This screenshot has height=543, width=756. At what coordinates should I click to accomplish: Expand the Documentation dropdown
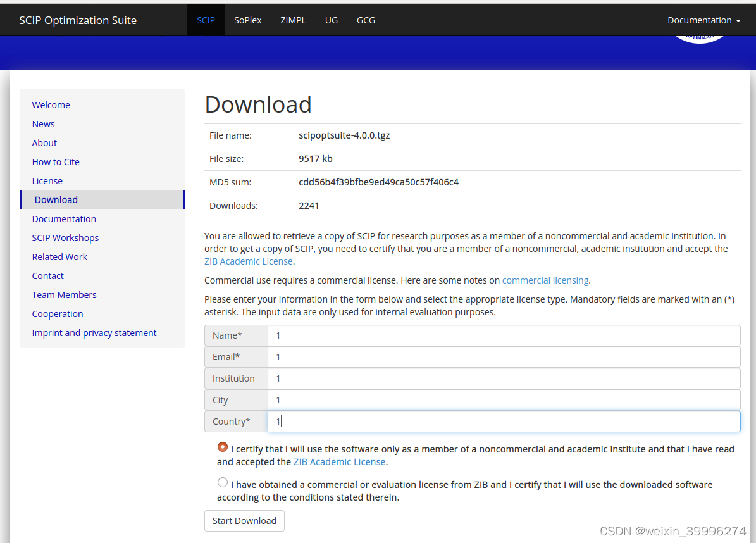click(x=703, y=20)
